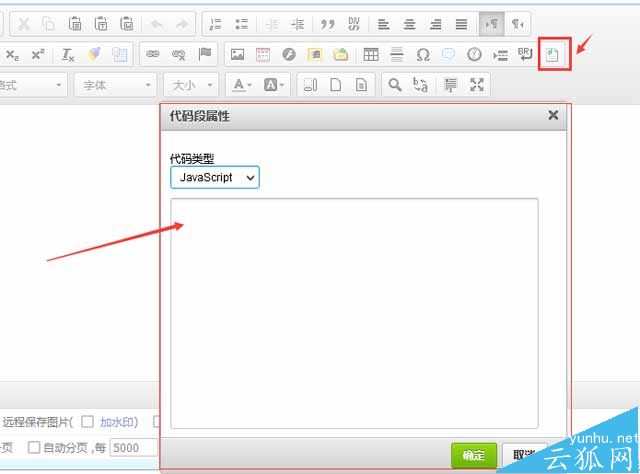Image resolution: width=640 pixels, height=474 pixels.
Task: Set left-to-right text direction
Action: [x=491, y=24]
